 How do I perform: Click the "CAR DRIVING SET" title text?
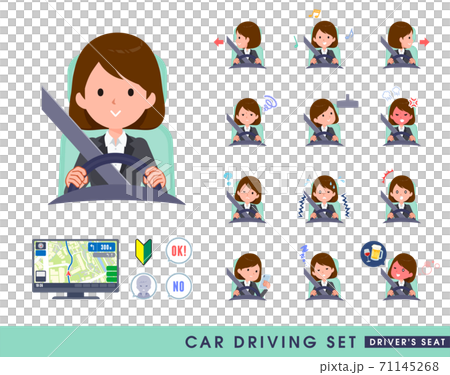(271, 342)
